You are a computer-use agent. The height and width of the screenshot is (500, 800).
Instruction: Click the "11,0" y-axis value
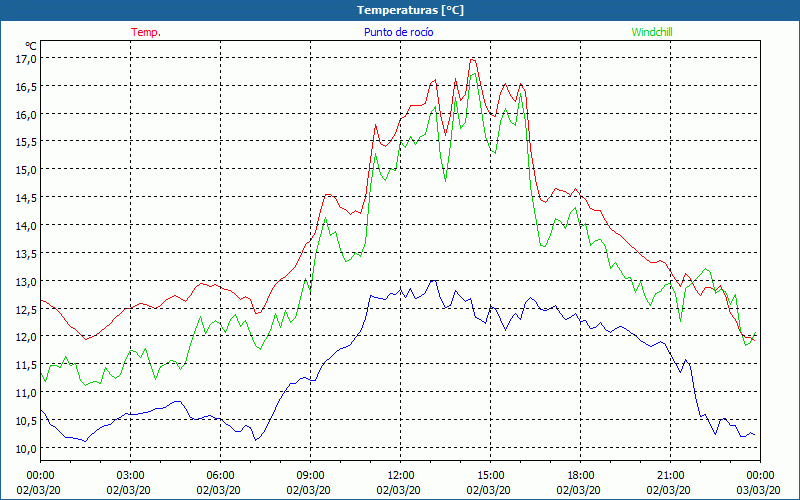26,392
